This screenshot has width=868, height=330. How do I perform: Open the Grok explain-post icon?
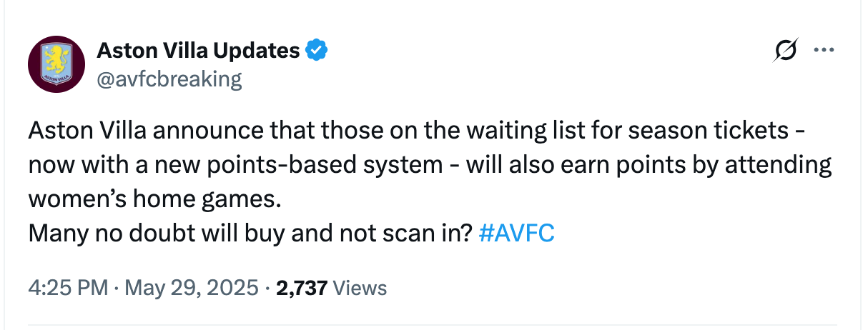[x=786, y=51]
